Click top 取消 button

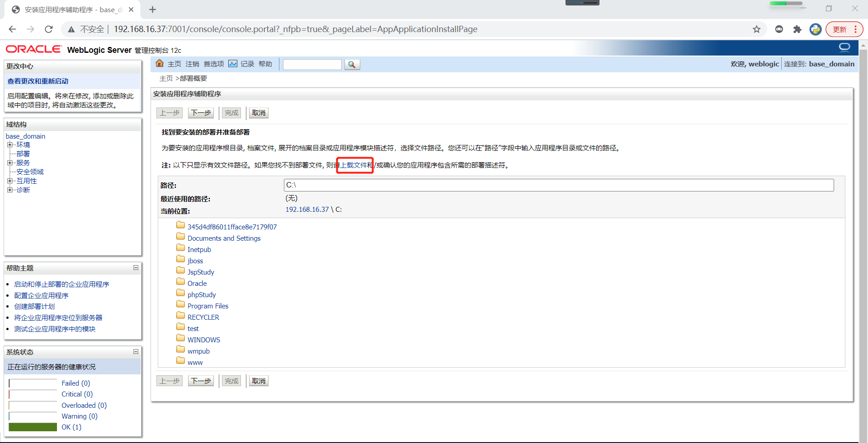tap(259, 113)
